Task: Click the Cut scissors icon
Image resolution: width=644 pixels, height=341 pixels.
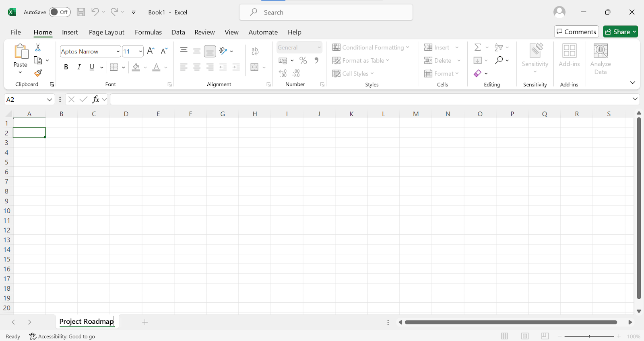Action: click(38, 47)
